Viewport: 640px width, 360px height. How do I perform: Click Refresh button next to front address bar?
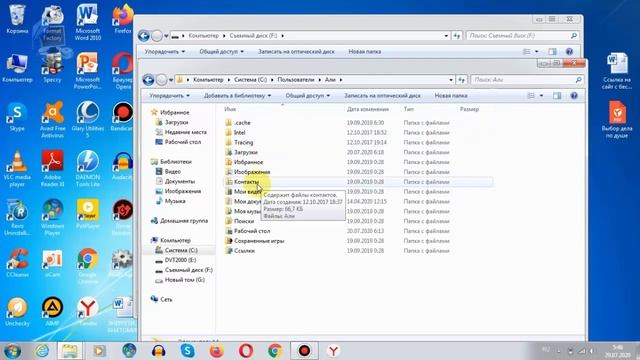(x=462, y=80)
